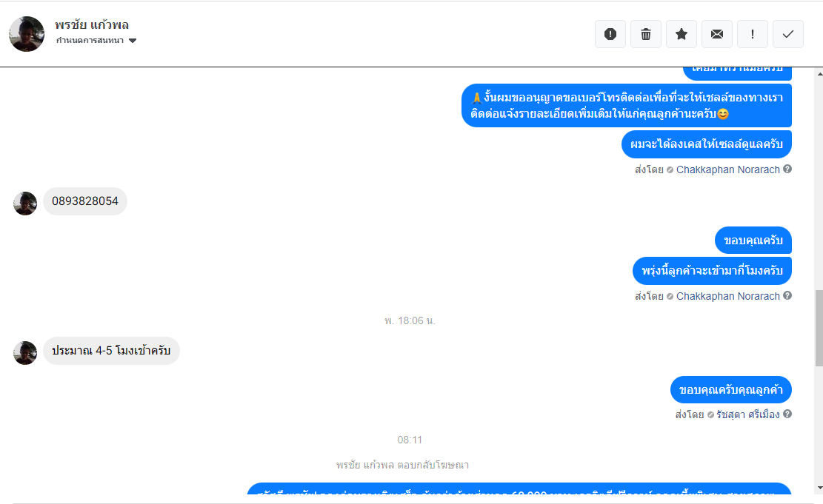Open รัชสุดา ศรีเมือง sender link
This screenshot has height=504, width=823.
click(x=748, y=414)
